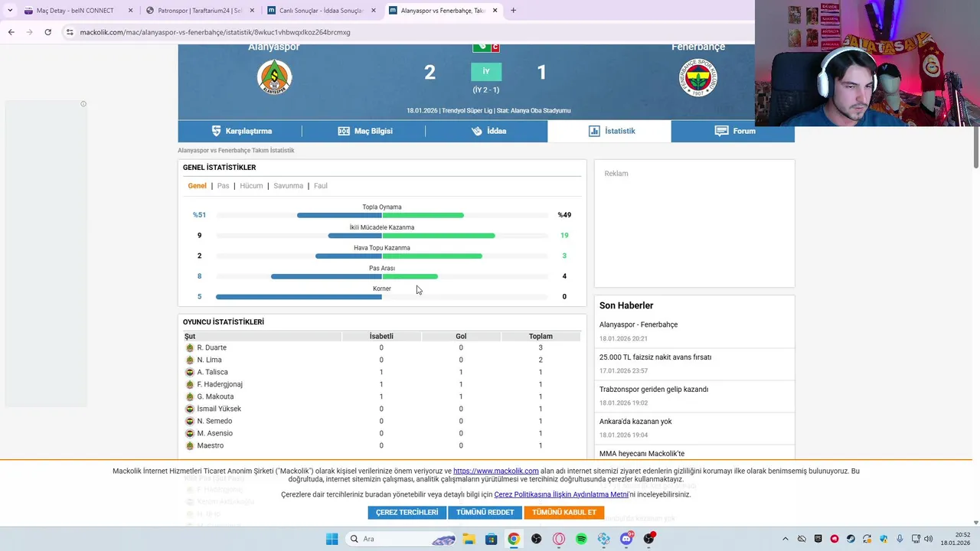Open Trabzonspor geriden gelip kazandı news

(x=654, y=389)
